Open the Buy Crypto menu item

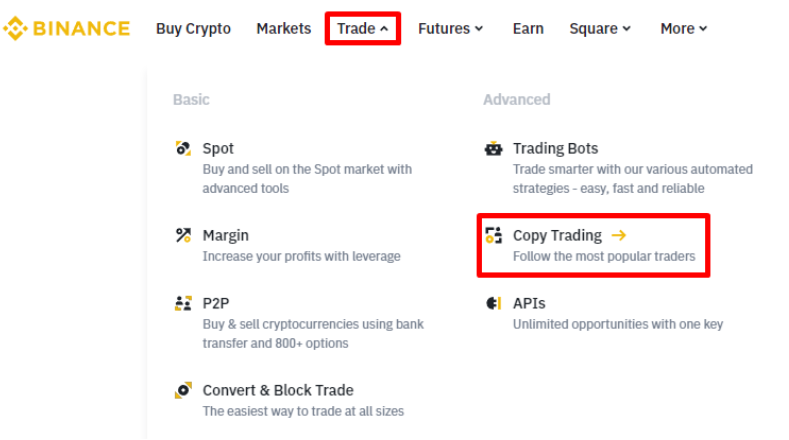[x=193, y=28]
